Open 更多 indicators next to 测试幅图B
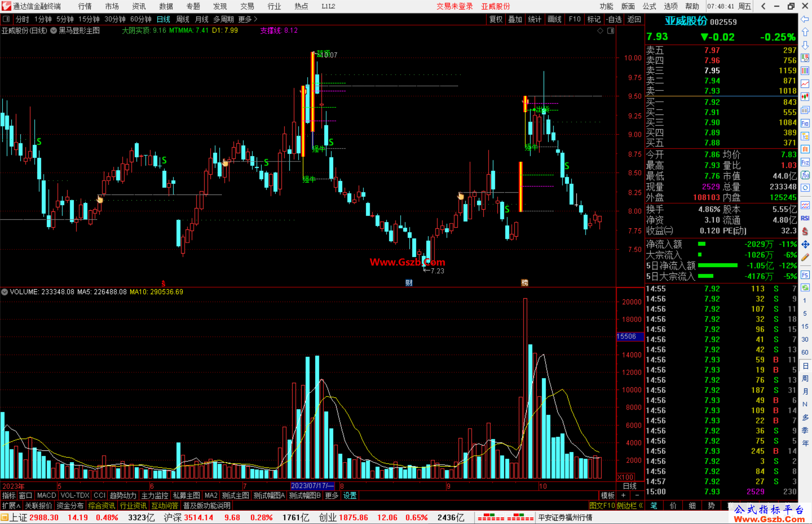812x524 pixels. (x=332, y=495)
